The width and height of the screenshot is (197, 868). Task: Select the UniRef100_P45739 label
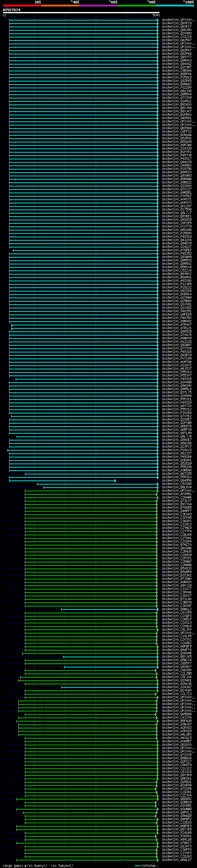click(177, 155)
